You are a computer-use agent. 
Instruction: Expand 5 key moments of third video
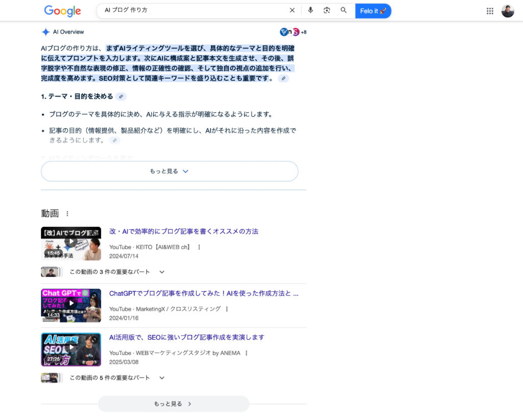pos(161,378)
